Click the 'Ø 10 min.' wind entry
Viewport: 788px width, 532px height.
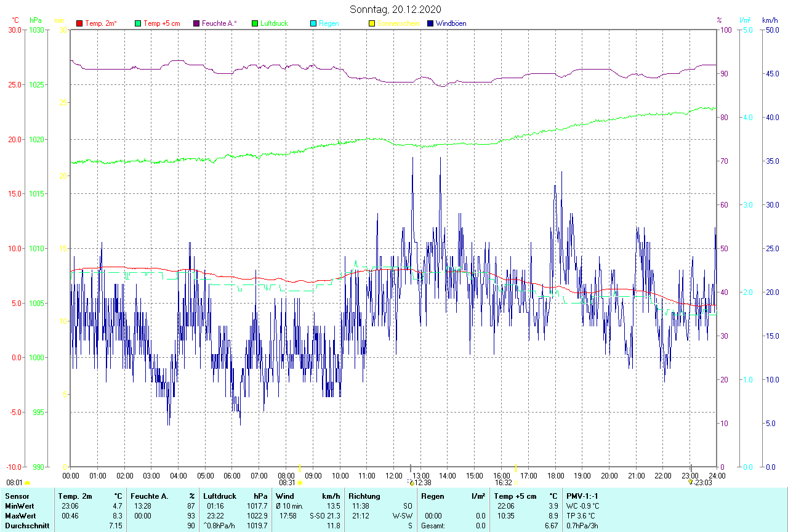tap(289, 506)
